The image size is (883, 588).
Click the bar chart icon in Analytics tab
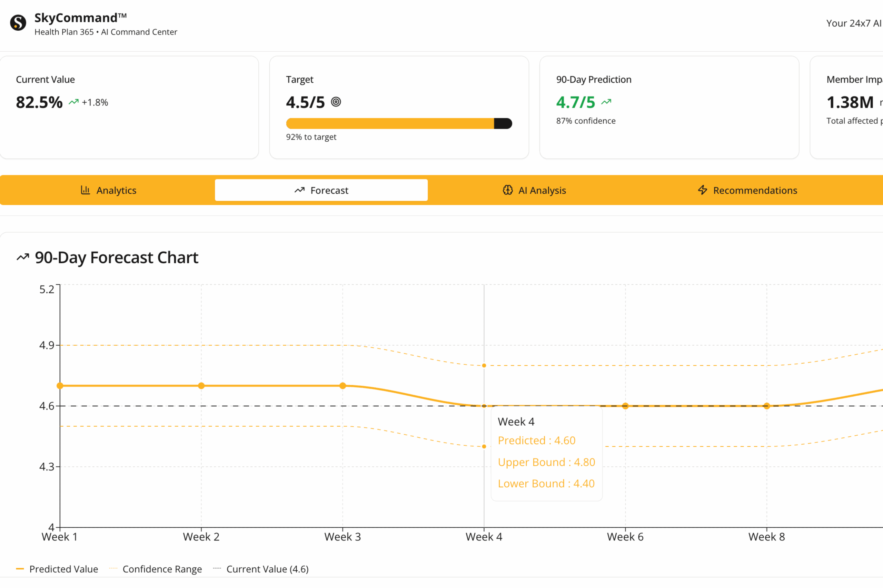tap(85, 190)
